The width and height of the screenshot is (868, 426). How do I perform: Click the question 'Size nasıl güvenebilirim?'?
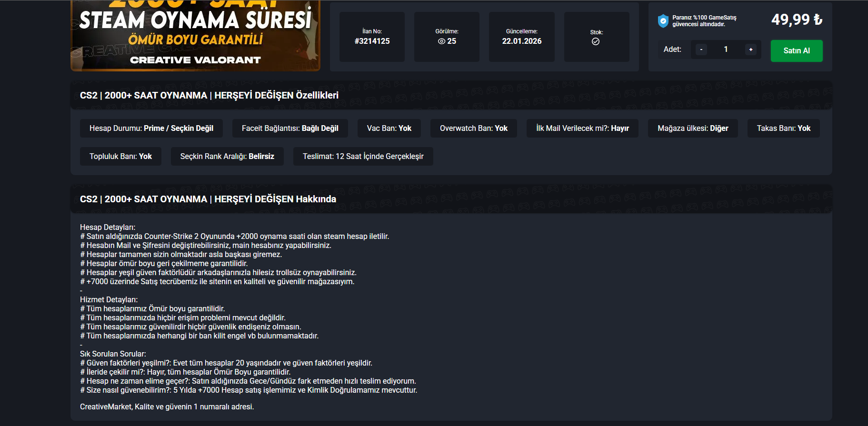[x=249, y=390]
